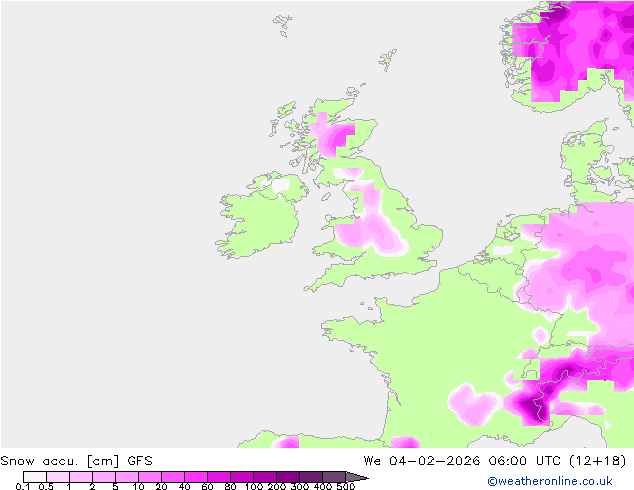Click the '500' legend scale label

(346, 486)
